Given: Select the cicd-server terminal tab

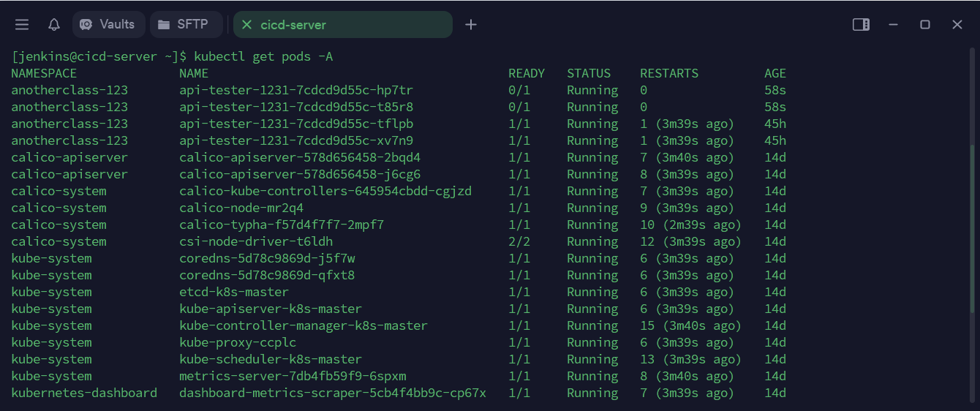Looking at the screenshot, I should [342, 24].
